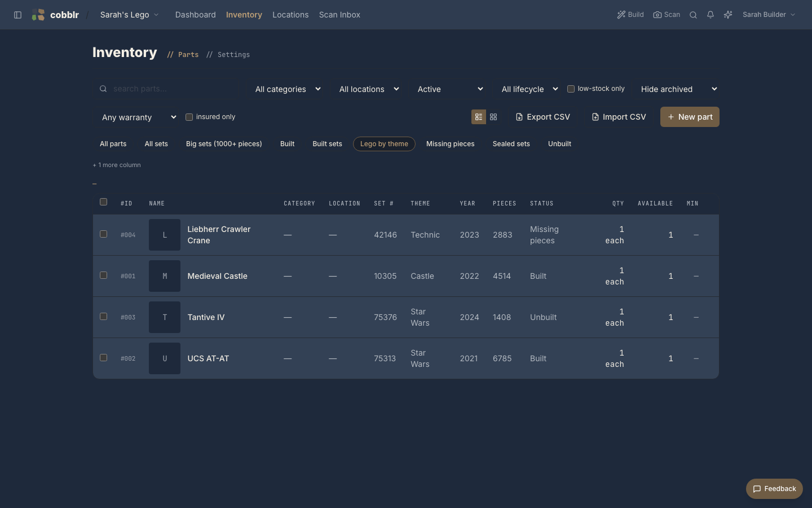This screenshot has height=508, width=812.
Task: Check the insured only checkbox
Action: [x=189, y=117]
